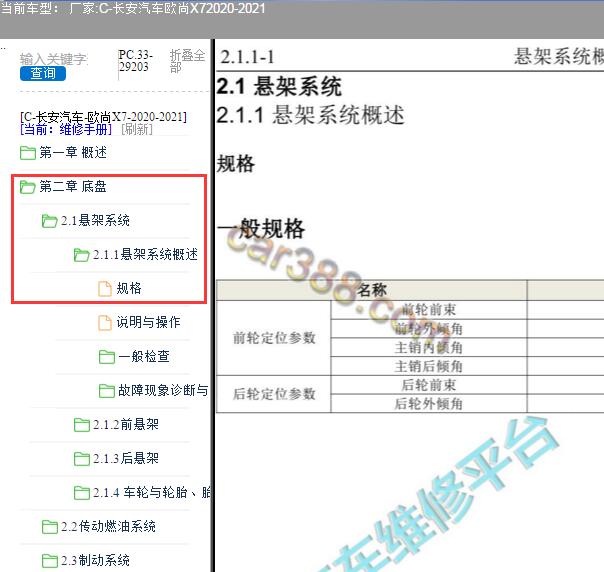Click the 后轮前束 table row
Image resolution: width=604 pixels, height=572 pixels.
428,385
